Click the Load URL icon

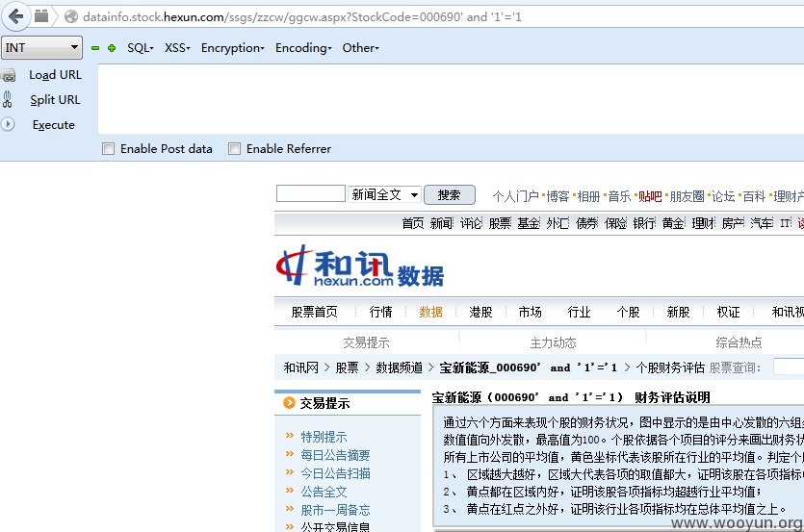[9, 75]
